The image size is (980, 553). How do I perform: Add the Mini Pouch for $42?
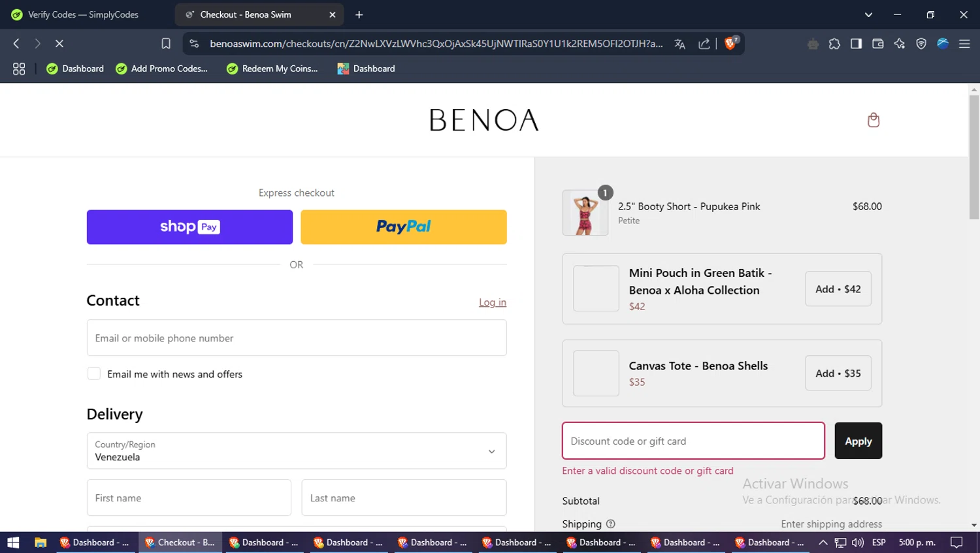pos(838,289)
